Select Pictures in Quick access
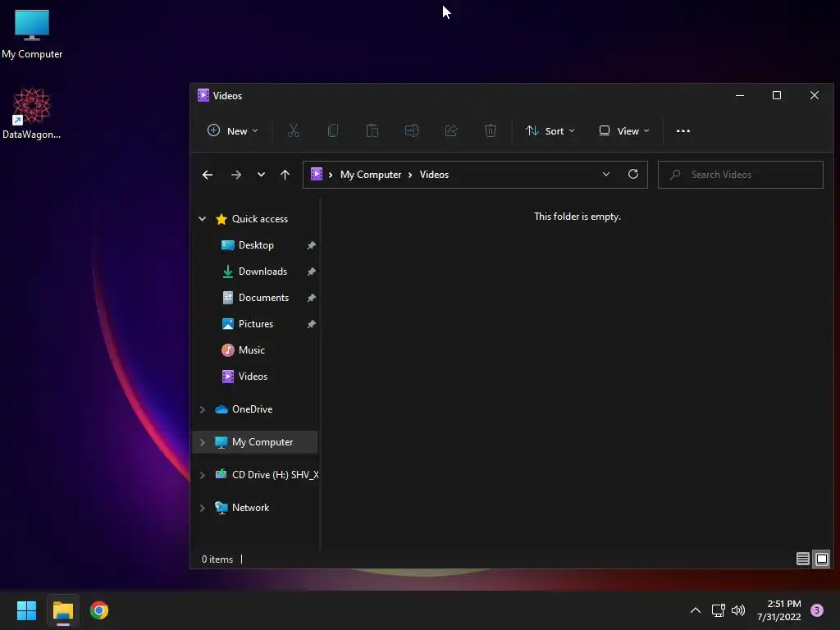This screenshot has width=840, height=630. point(255,324)
